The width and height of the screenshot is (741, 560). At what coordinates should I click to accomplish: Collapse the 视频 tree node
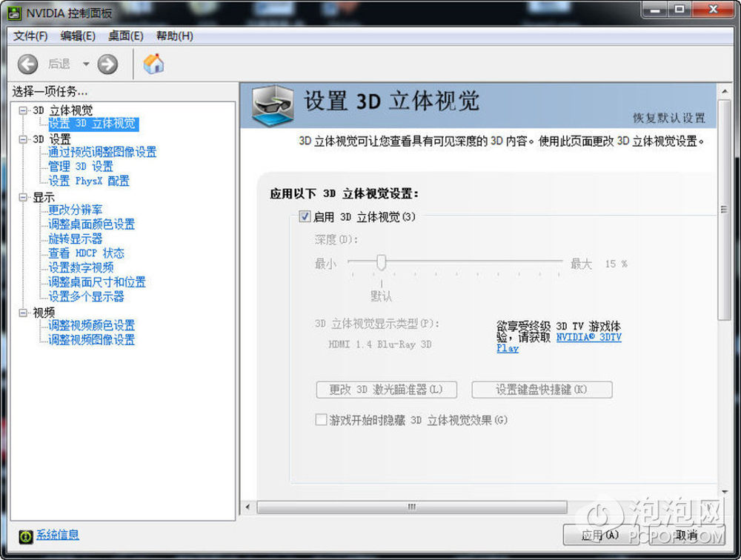[23, 313]
